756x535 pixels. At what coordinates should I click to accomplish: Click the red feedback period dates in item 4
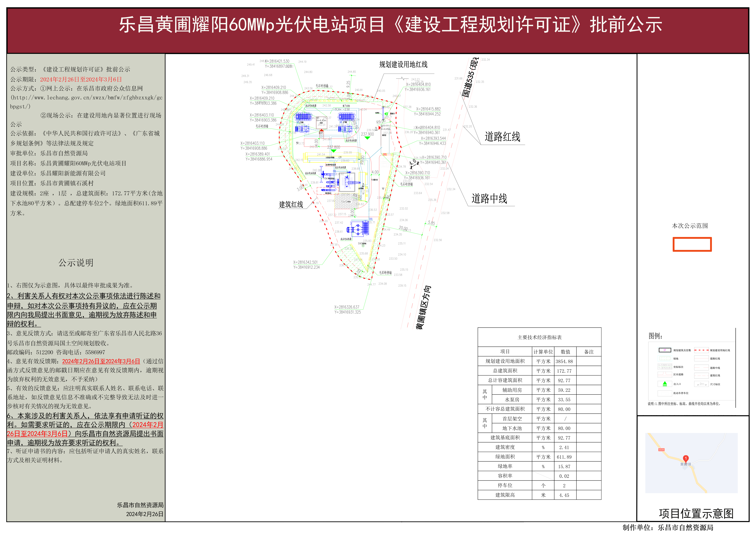[101, 361]
